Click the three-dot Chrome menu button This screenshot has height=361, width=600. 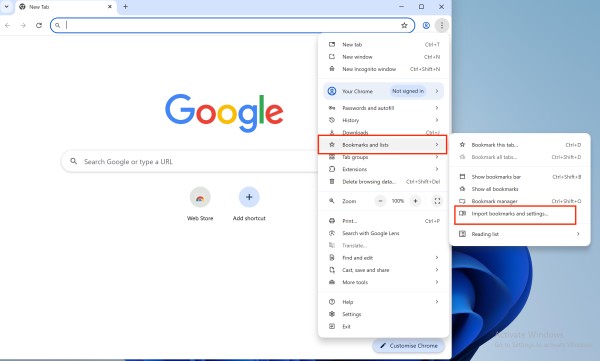[x=442, y=25]
